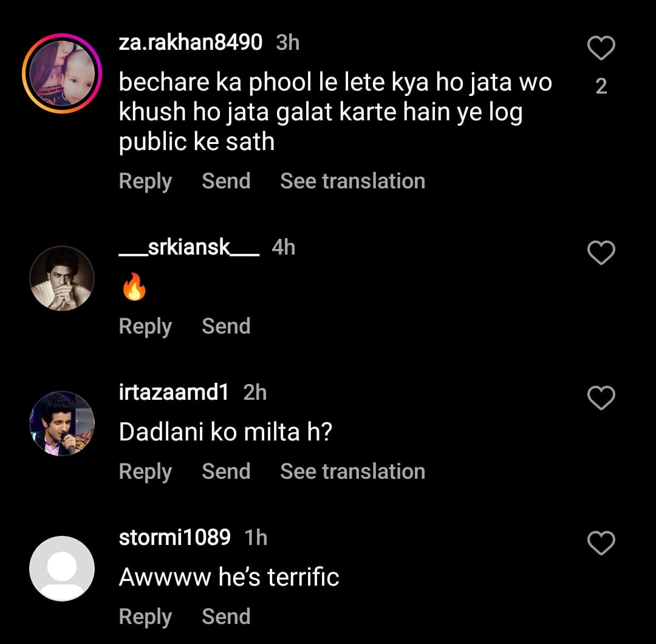Send za.rakhan8490's comment
The width and height of the screenshot is (656, 644).
(226, 181)
